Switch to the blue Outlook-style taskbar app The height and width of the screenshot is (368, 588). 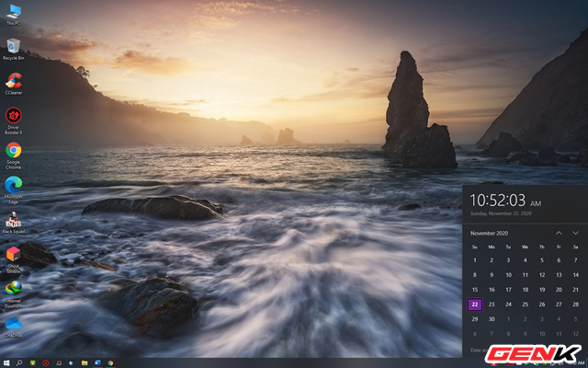97,363
